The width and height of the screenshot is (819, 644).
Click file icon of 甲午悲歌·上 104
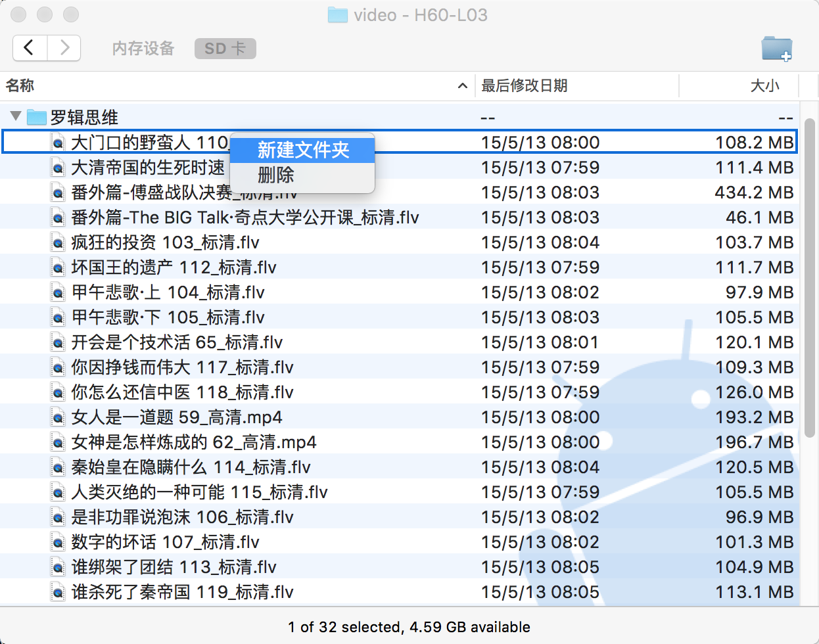[59, 292]
